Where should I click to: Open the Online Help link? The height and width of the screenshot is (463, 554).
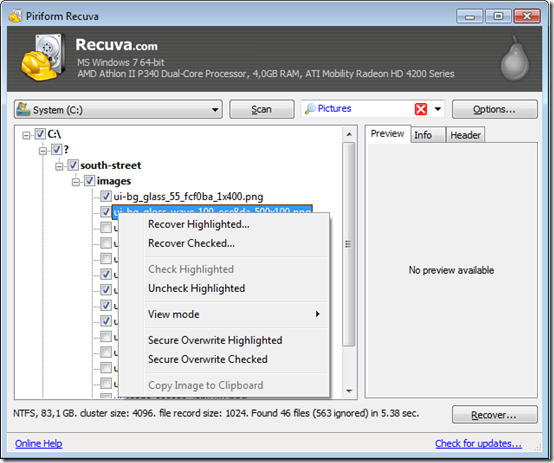click(39, 444)
